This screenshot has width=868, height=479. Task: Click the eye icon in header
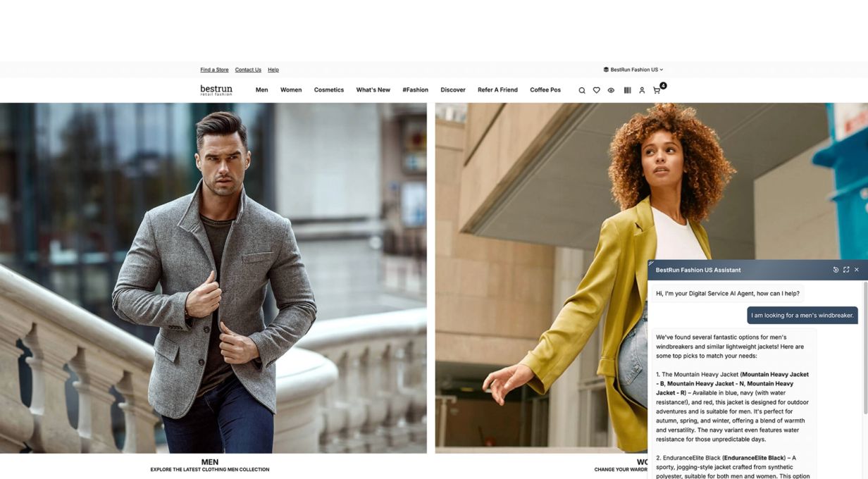(x=611, y=90)
